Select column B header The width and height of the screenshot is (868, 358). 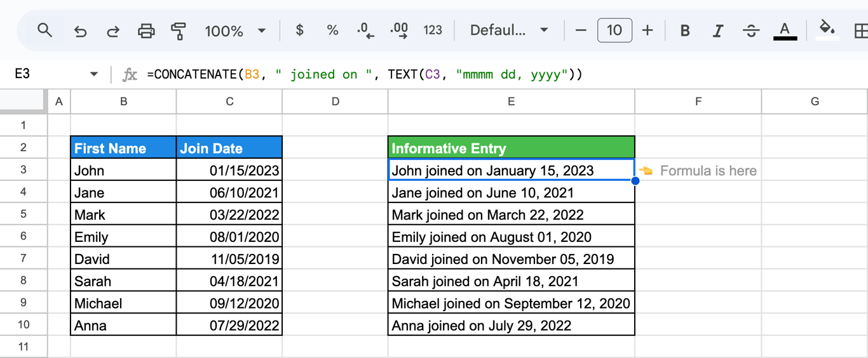pyautogui.click(x=123, y=102)
